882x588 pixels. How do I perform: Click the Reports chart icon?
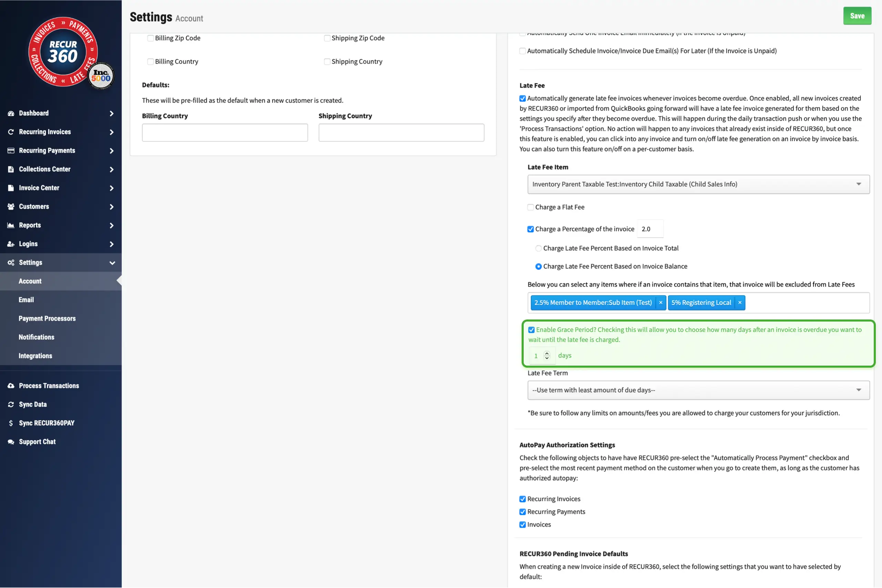(x=11, y=225)
